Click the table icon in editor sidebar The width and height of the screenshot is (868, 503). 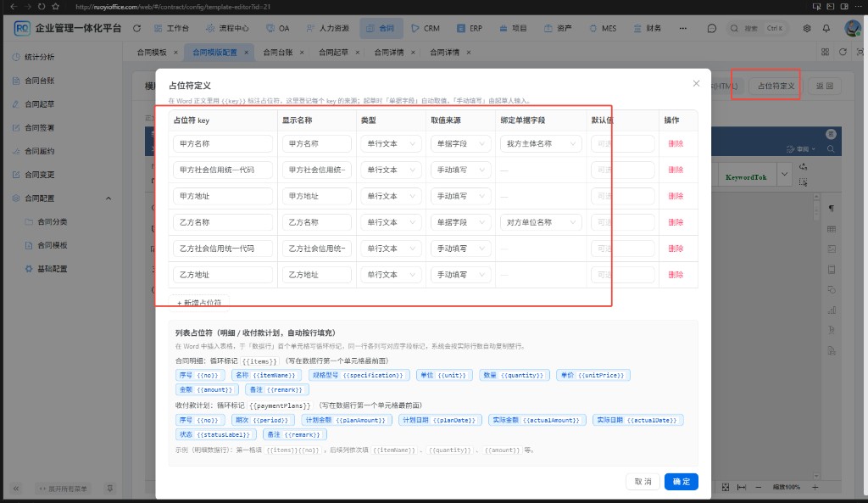click(832, 229)
